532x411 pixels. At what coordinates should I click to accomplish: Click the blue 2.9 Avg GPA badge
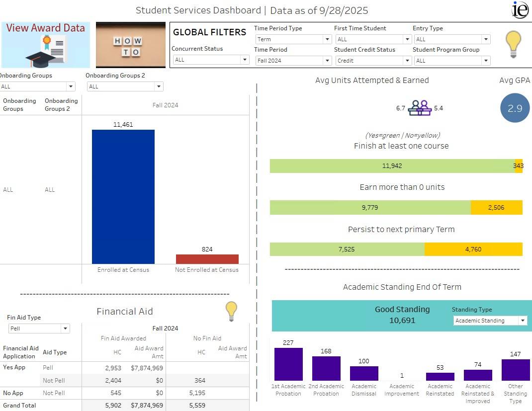pyautogui.click(x=515, y=108)
